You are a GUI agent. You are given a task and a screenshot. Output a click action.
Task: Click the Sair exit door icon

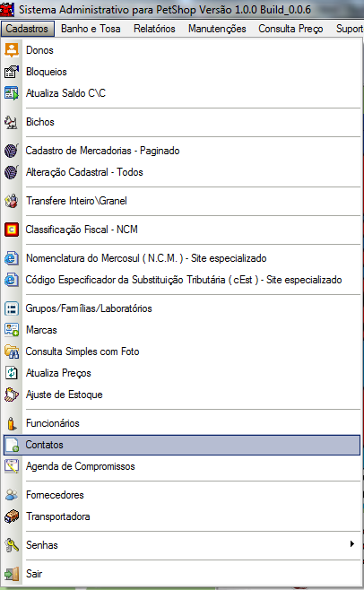[12, 574]
